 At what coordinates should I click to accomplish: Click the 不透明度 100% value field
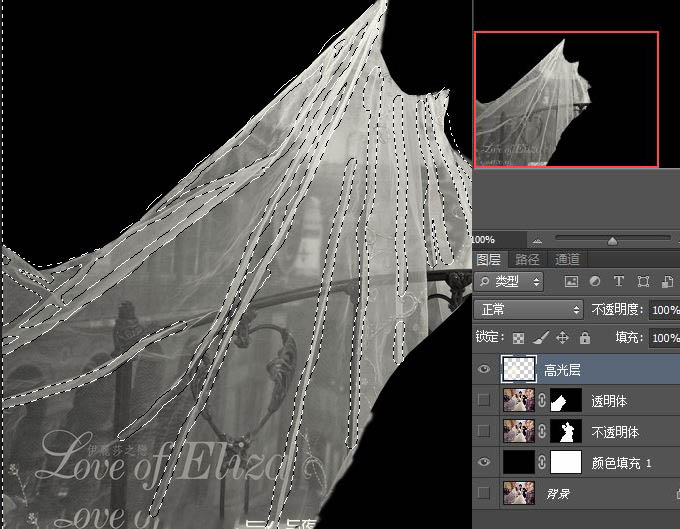pos(664,310)
